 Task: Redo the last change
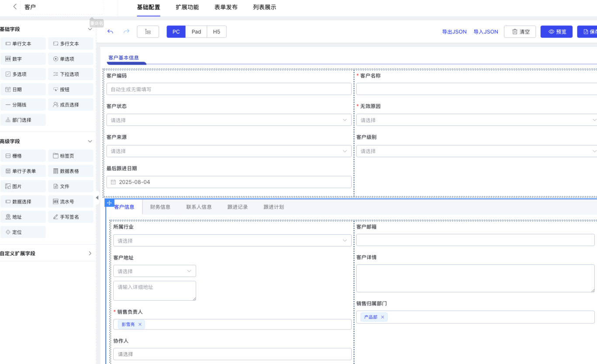coord(126,31)
